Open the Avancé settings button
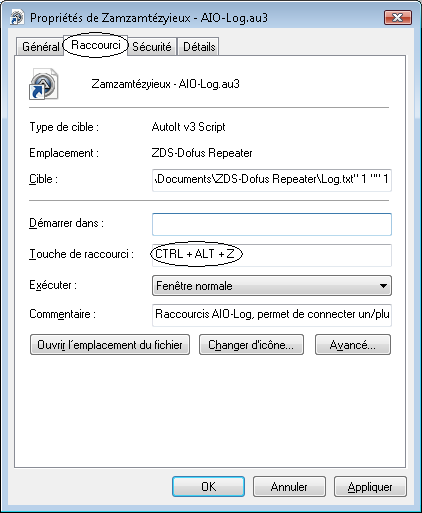This screenshot has height=513, width=422. [x=353, y=345]
